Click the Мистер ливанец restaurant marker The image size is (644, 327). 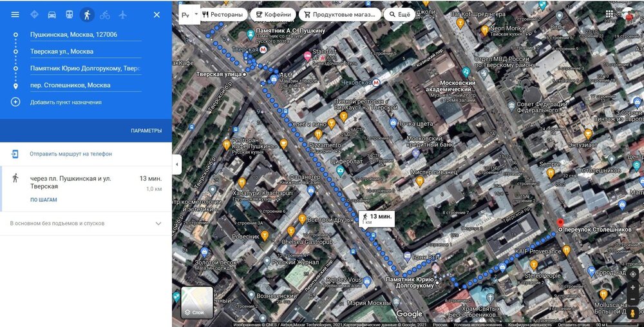click(419, 181)
